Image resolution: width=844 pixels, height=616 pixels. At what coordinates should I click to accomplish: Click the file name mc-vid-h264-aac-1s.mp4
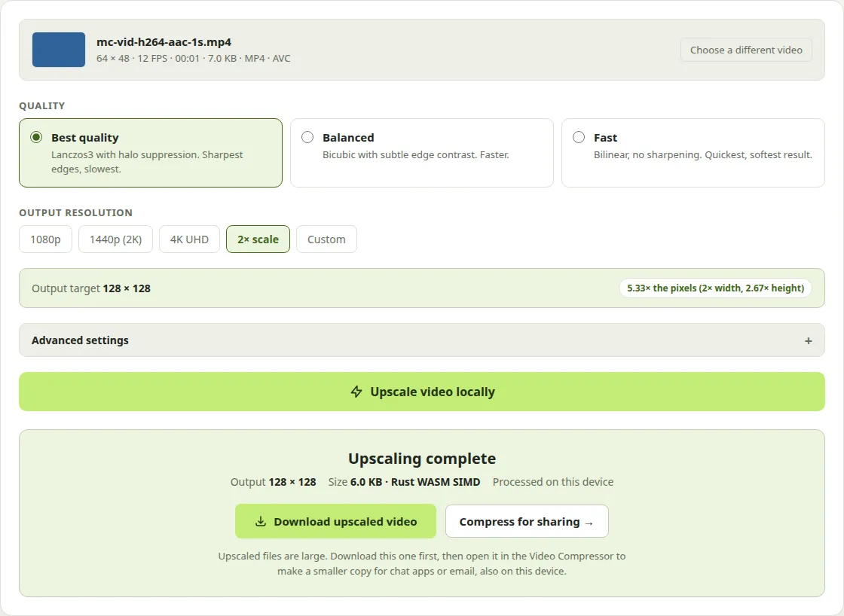tap(164, 42)
